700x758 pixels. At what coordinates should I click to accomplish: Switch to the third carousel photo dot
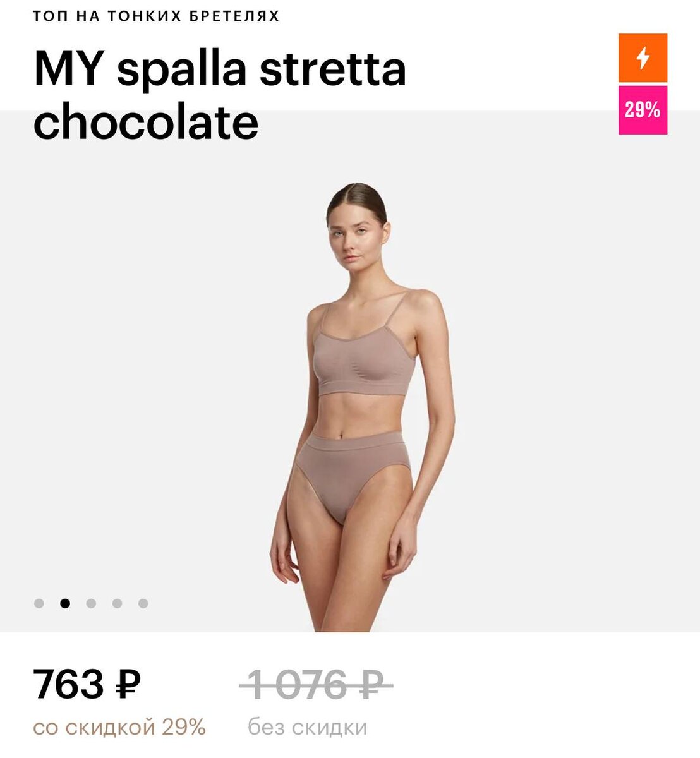(x=91, y=603)
